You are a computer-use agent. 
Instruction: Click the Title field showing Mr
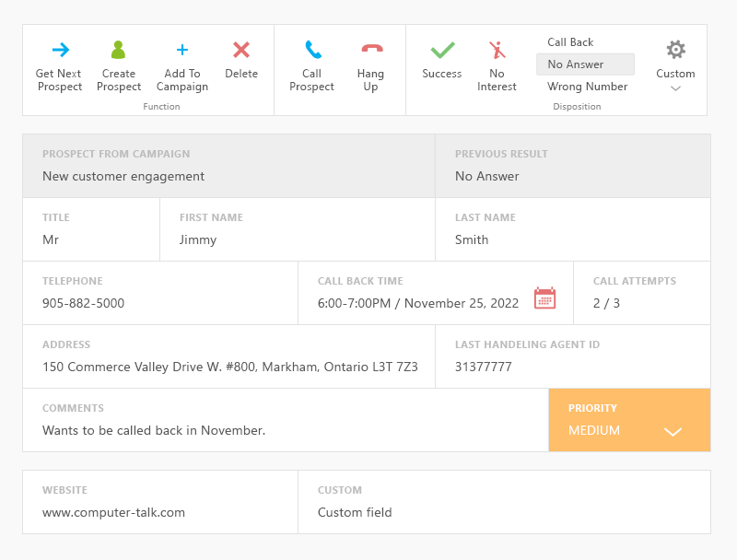point(91,229)
